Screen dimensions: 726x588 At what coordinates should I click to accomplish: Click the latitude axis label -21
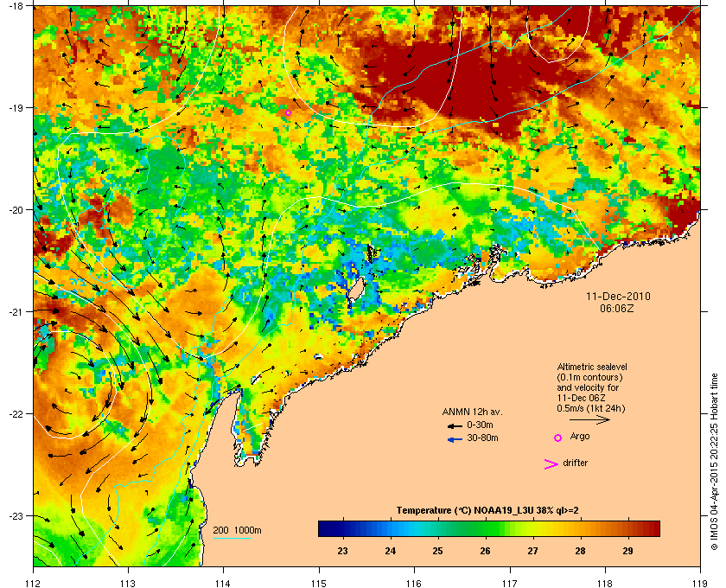tap(16, 311)
